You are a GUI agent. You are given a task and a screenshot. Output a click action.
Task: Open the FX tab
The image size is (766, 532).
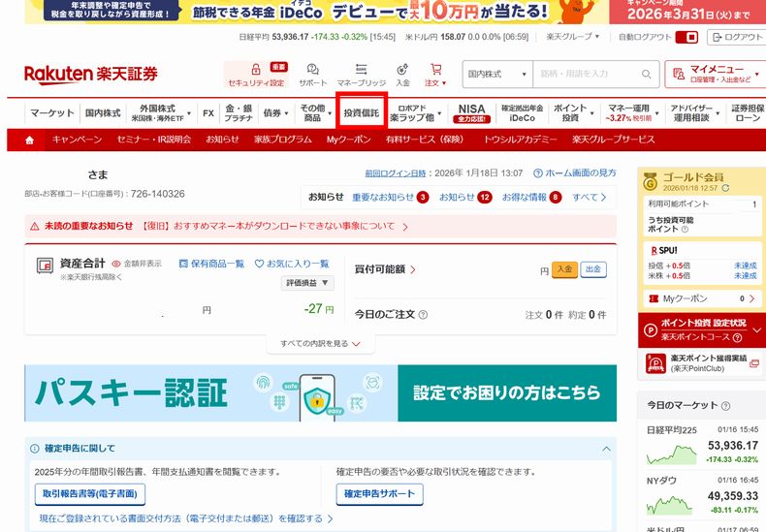208,113
